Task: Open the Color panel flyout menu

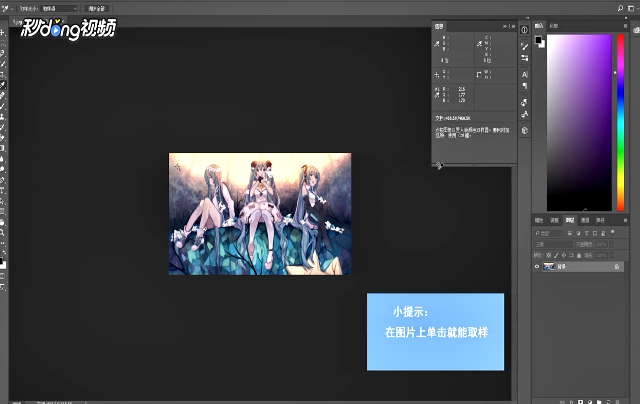Action: [625, 26]
